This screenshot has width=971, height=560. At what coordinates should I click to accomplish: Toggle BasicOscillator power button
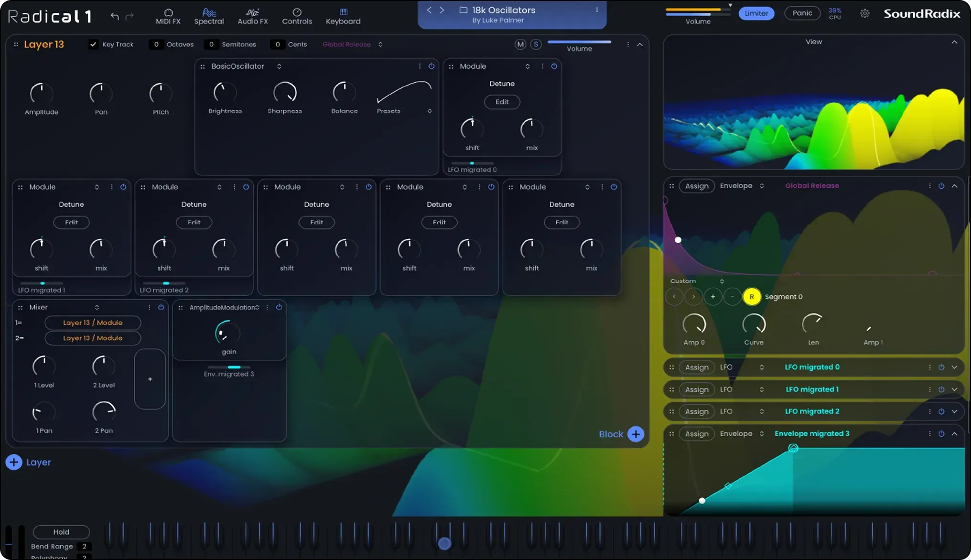432,66
